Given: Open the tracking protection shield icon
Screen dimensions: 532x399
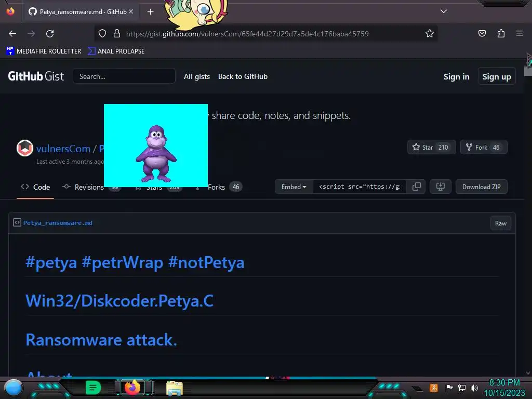Looking at the screenshot, I should 102,34.
